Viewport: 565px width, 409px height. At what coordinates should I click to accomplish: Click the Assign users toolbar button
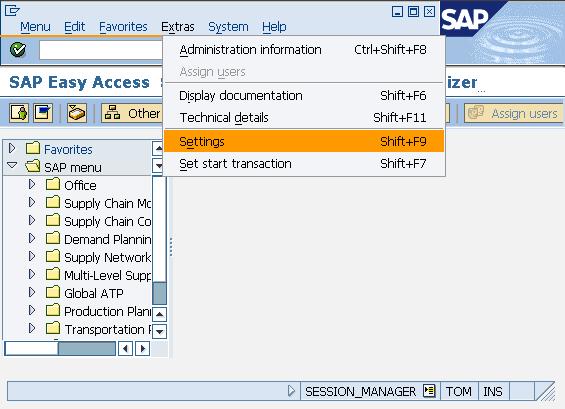pyautogui.click(x=513, y=114)
